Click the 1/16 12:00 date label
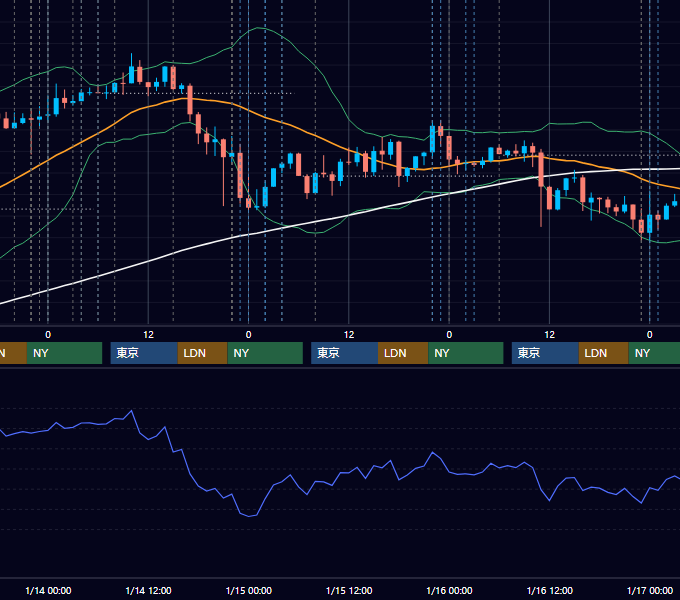This screenshot has height=600, width=680. pos(549,590)
